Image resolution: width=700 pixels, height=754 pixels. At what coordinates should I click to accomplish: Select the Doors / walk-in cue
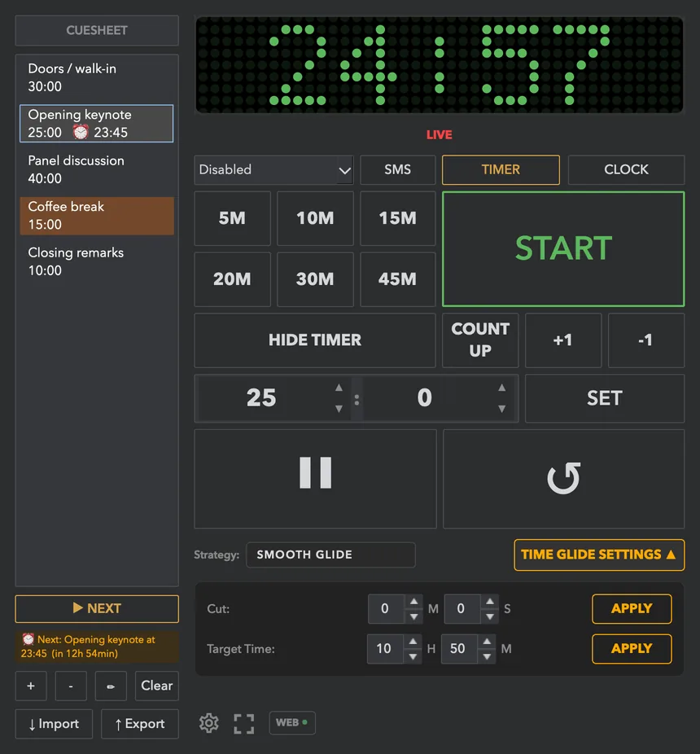click(x=97, y=77)
